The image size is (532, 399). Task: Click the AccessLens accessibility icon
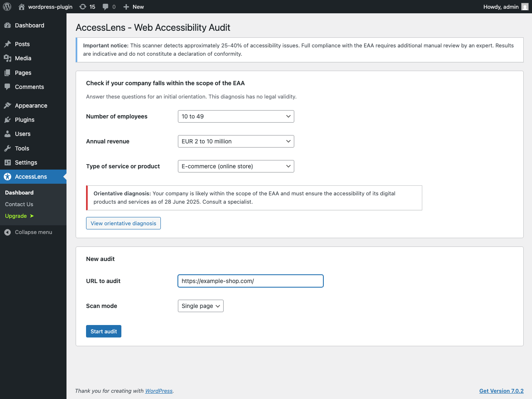coord(7,177)
